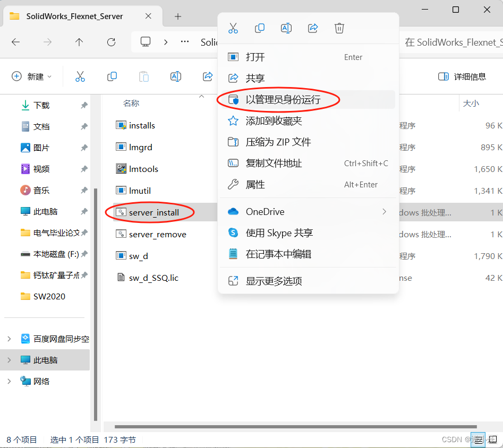Close the SolidWorks_Flexnet_Server tab
The height and width of the screenshot is (448, 503).
[x=148, y=16]
